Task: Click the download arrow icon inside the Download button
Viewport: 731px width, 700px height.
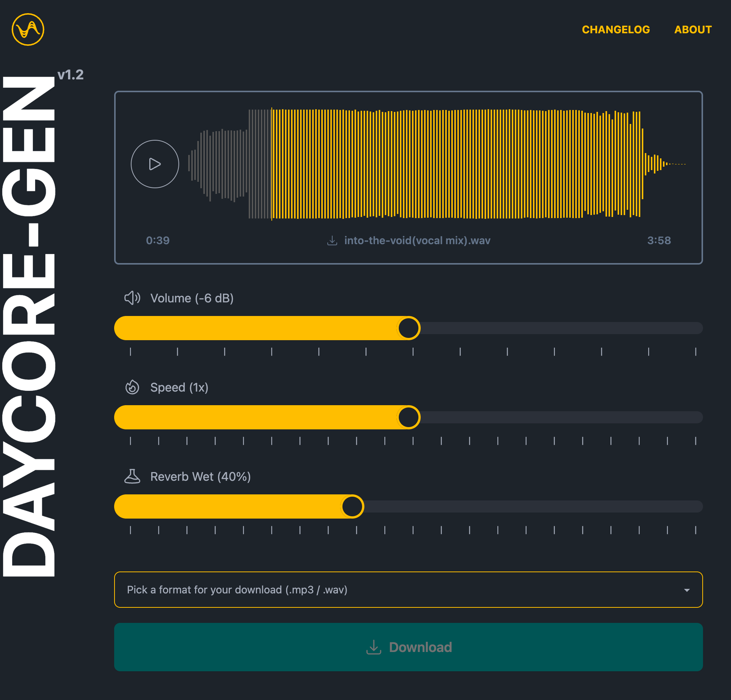Action: (x=374, y=647)
